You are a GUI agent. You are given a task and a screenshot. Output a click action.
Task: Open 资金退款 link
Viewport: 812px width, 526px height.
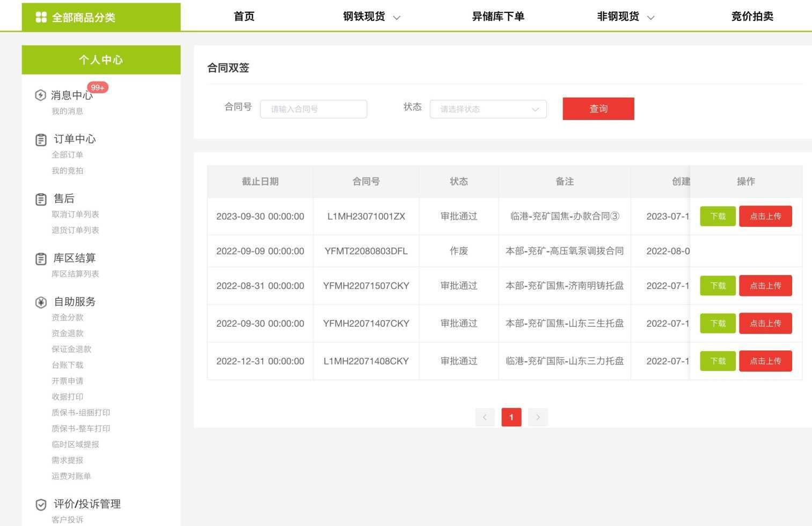point(67,334)
